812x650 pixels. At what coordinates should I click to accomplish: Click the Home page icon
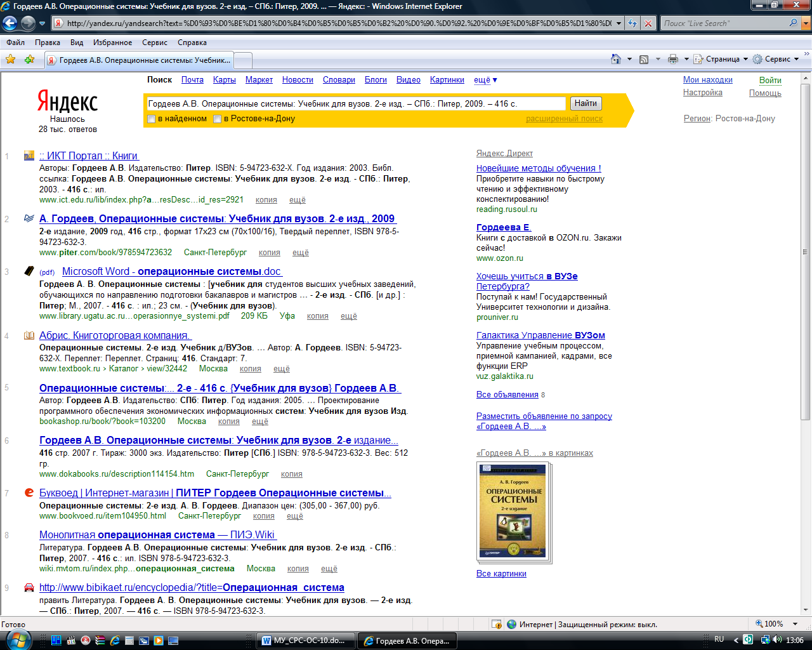615,59
